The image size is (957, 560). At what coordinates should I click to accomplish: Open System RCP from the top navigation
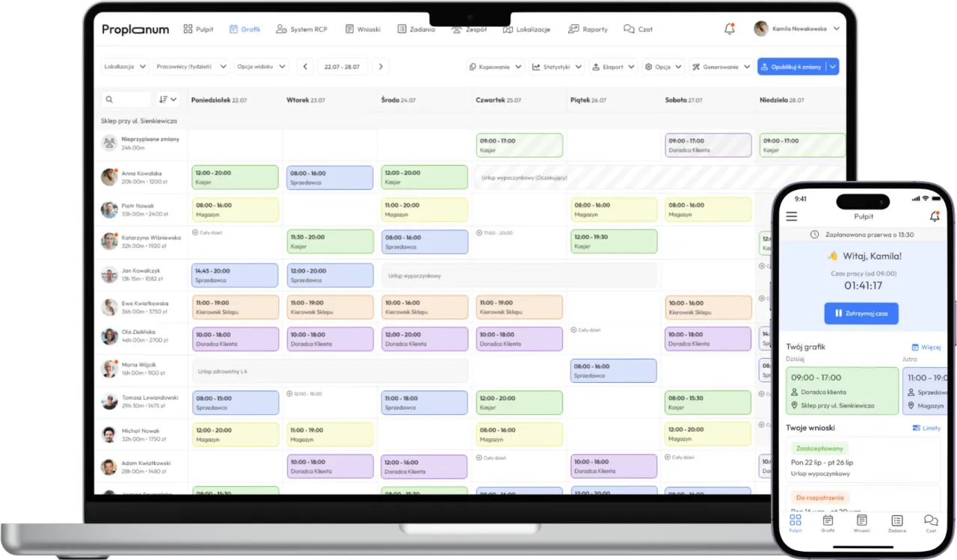point(301,29)
